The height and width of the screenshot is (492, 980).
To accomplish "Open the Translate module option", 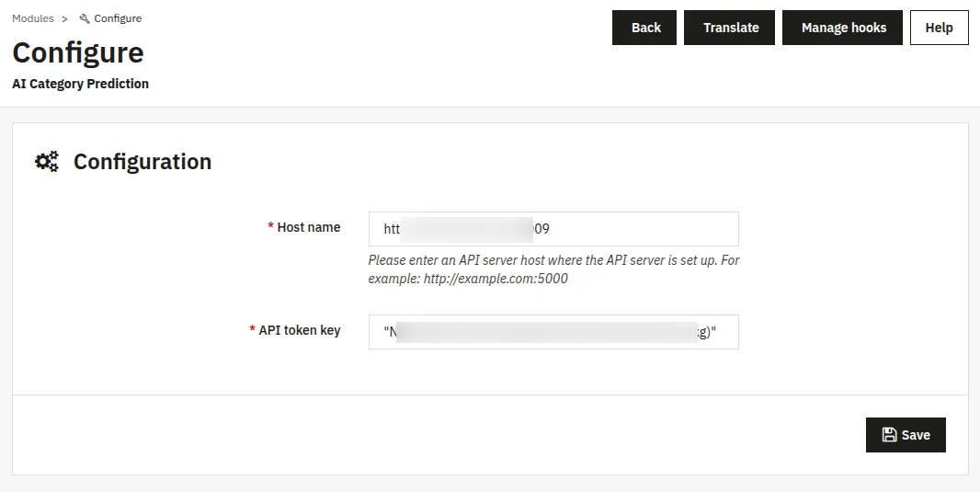I will tap(730, 28).
